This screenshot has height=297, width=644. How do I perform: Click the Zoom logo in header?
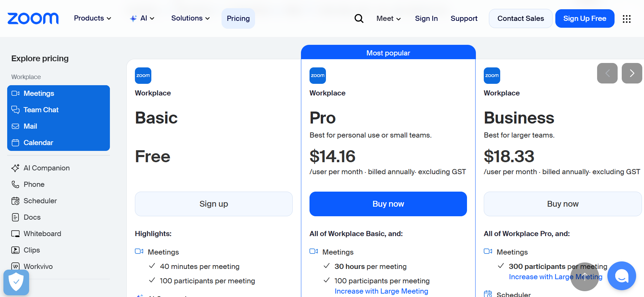33,18
